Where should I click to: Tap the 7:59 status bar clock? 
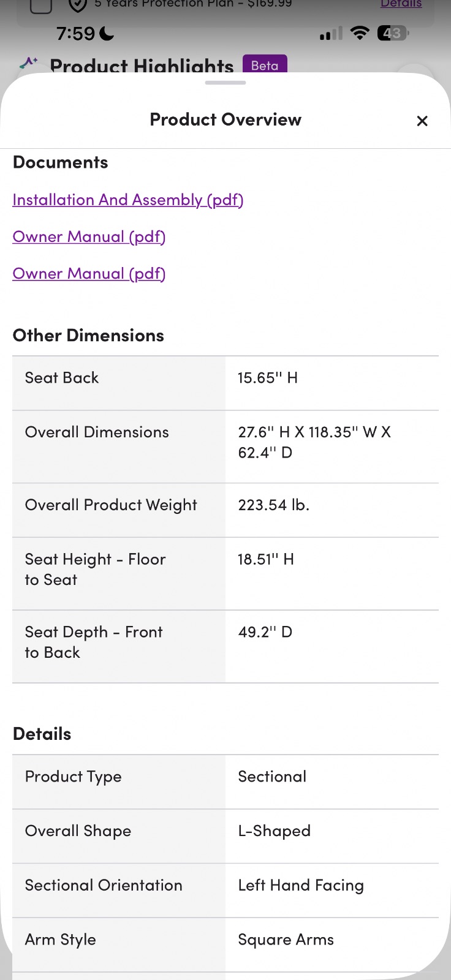pos(75,33)
